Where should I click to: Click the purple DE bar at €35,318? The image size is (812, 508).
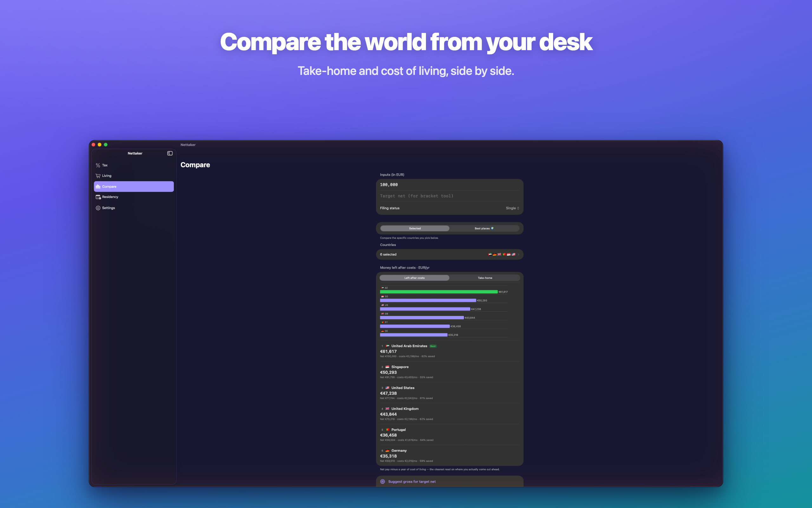tap(413, 335)
